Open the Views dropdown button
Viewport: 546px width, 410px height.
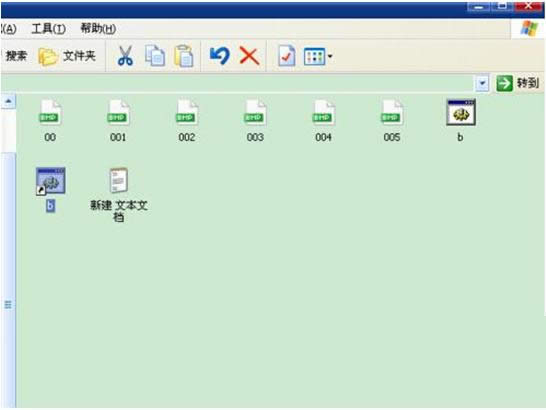[318, 56]
